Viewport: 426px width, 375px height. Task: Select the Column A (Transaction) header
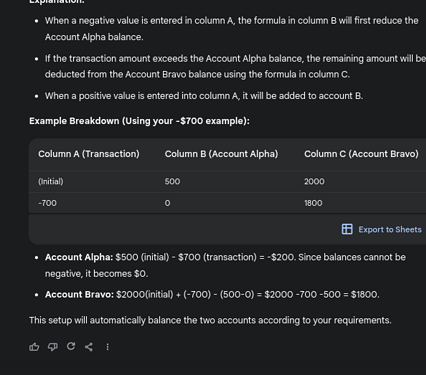pos(89,154)
